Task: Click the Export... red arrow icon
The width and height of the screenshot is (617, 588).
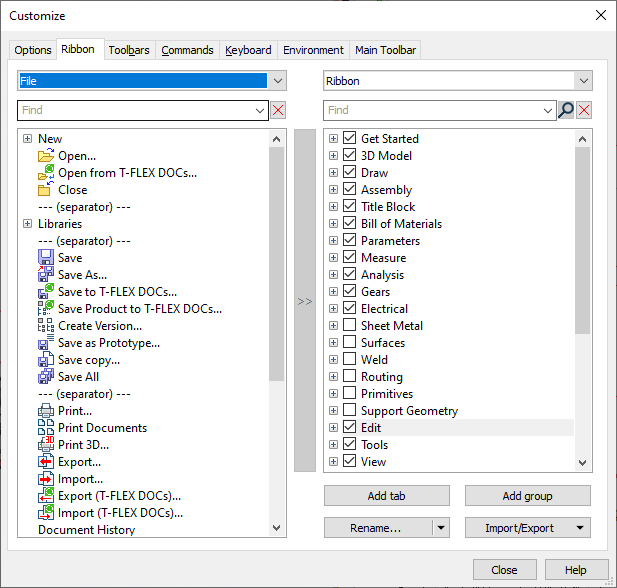Action: tap(46, 462)
